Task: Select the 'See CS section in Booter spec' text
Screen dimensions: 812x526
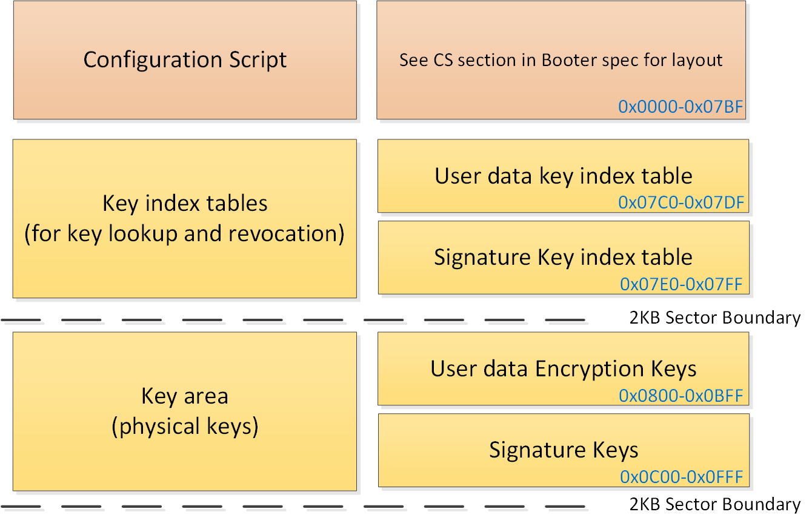Action: tap(561, 61)
